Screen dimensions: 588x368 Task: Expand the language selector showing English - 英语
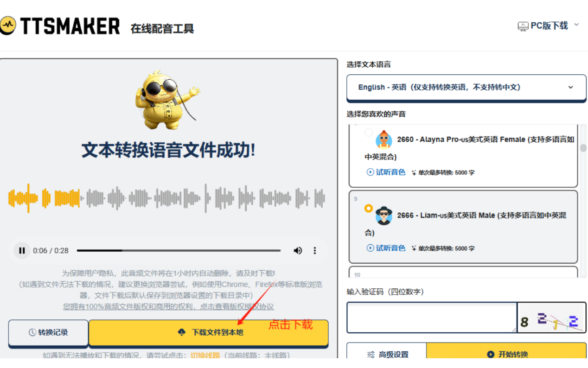pos(466,87)
